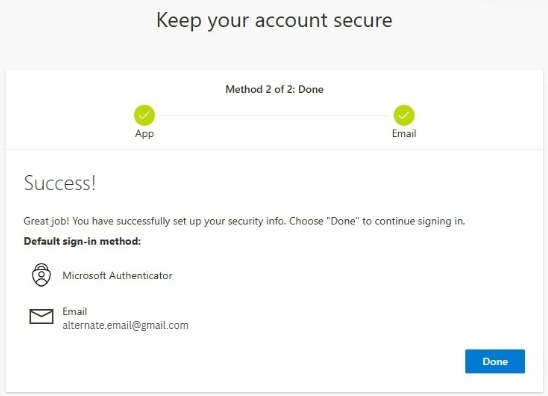Image resolution: width=548 pixels, height=396 pixels.
Task: Click the "security info" phrase in the message
Action: tap(256, 222)
